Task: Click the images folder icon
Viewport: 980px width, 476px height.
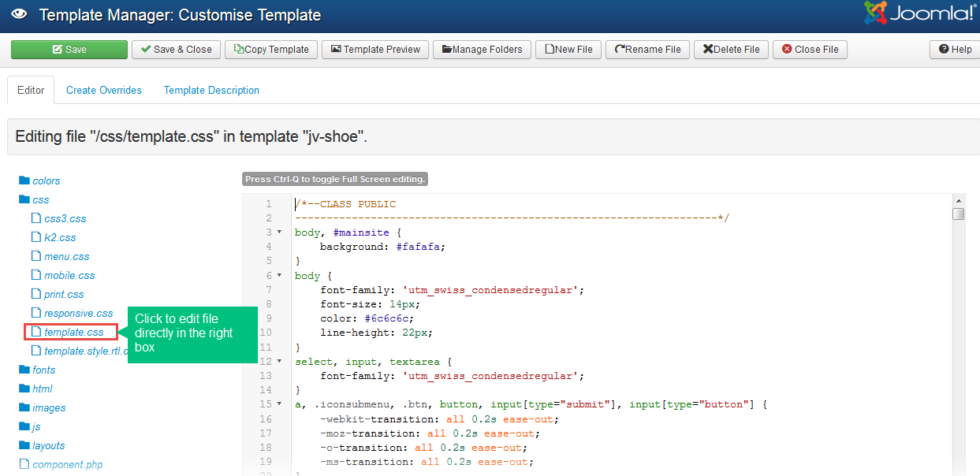Action: click(x=24, y=407)
